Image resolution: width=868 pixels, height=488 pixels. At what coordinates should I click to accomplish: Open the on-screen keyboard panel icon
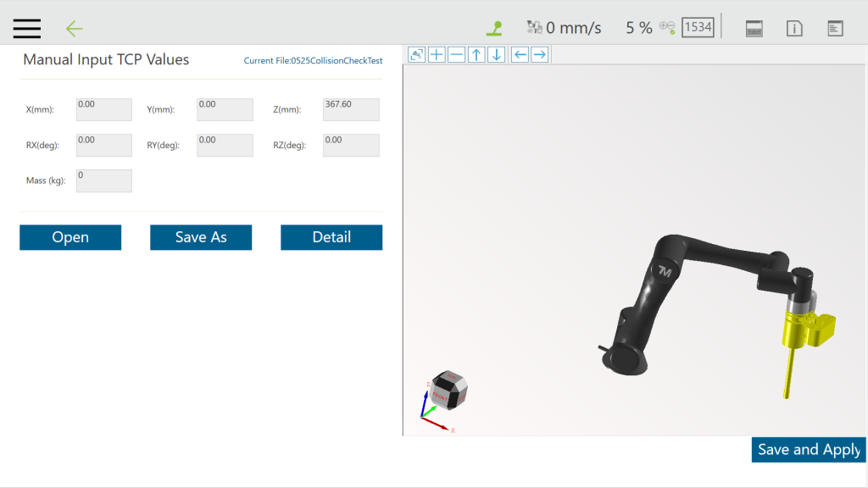tap(754, 29)
